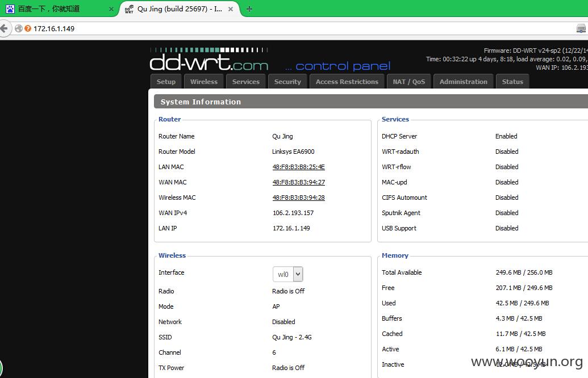Open the Access Restrictions tab

coord(347,82)
